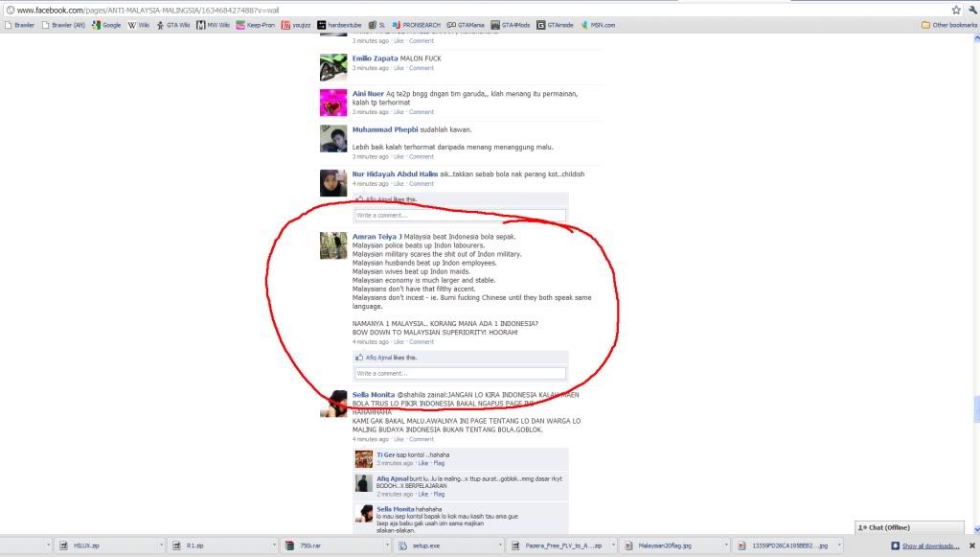Open Sella Monita's profile name link
The height and width of the screenshot is (557, 980).
click(x=373, y=394)
